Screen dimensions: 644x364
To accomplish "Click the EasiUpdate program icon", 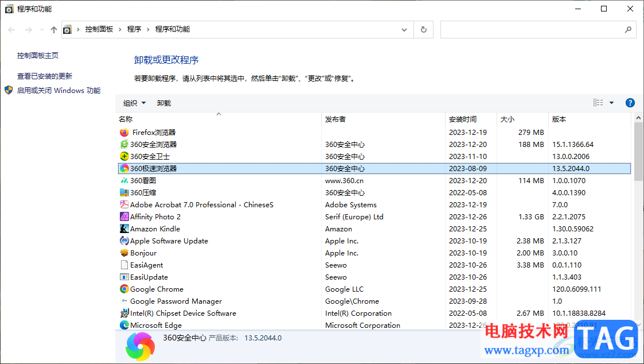I will [x=124, y=277].
